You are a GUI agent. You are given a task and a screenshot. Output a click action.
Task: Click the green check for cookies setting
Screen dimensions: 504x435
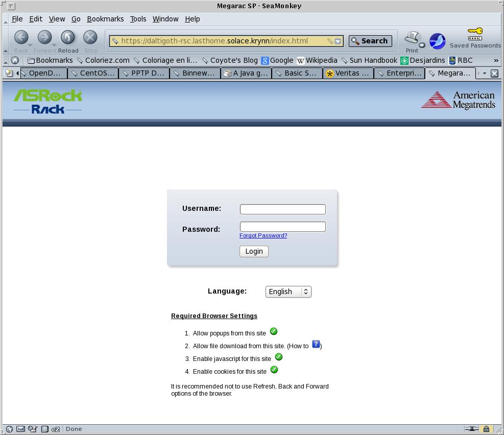click(x=274, y=370)
